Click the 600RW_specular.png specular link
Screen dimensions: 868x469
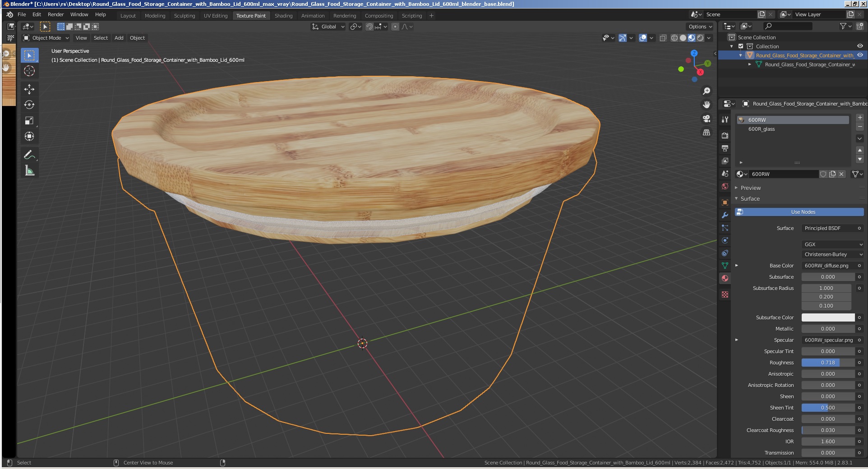tap(828, 340)
